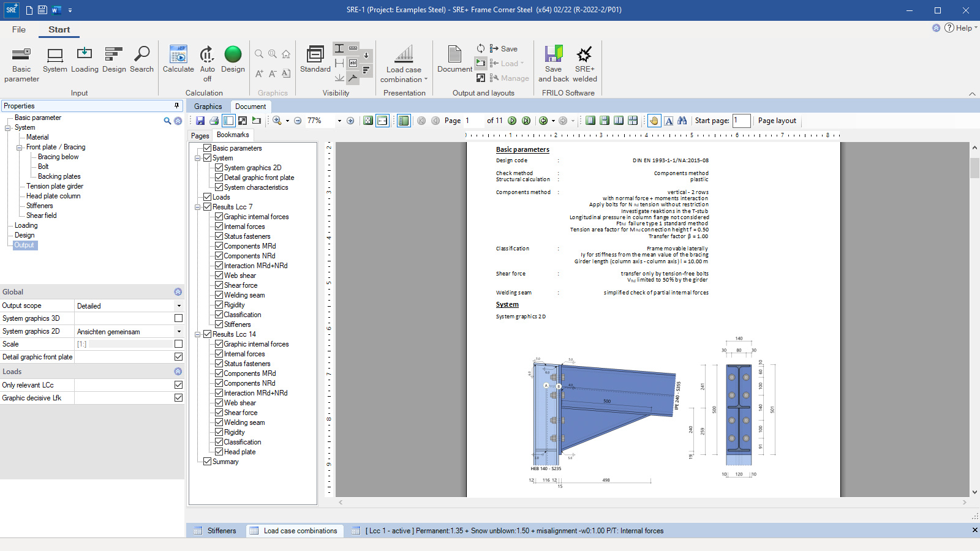This screenshot has height=551, width=980.
Task: Open the Document output icon
Action: tap(454, 61)
